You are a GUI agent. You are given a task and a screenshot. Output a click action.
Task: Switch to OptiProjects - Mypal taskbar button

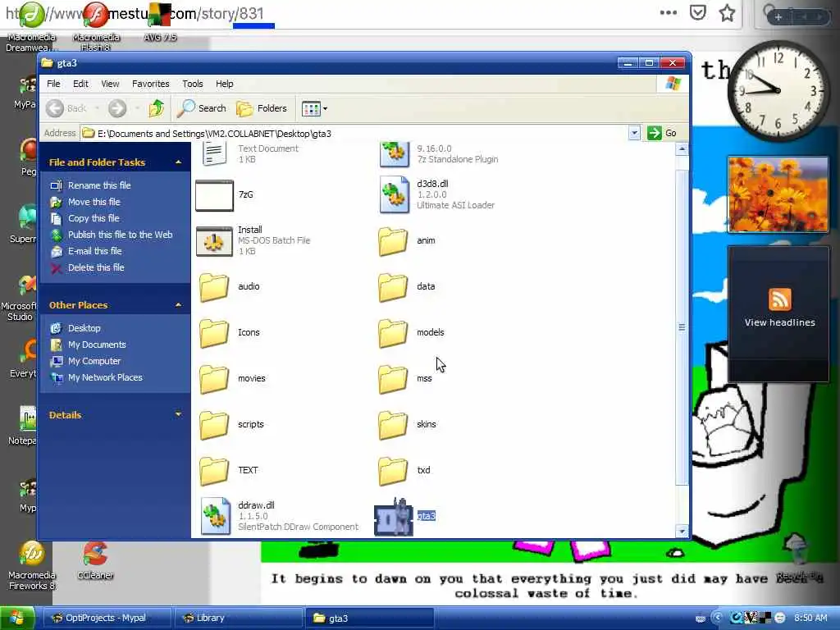point(107,619)
